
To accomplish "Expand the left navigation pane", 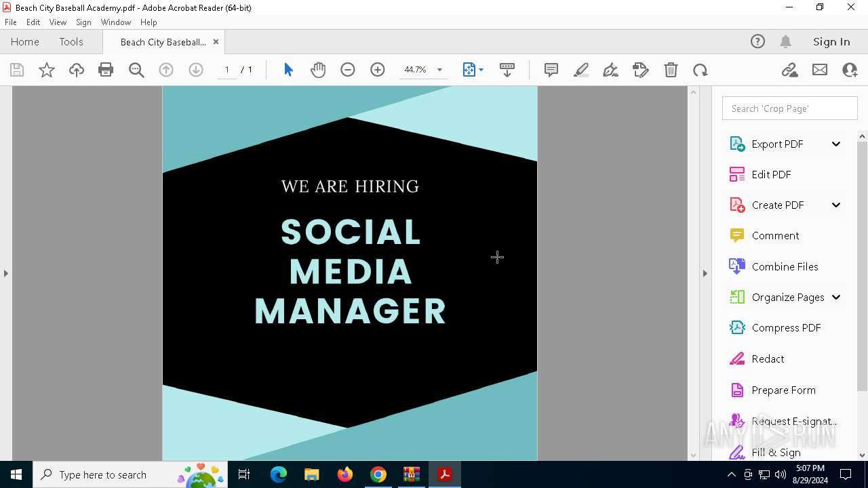I will pos(6,273).
